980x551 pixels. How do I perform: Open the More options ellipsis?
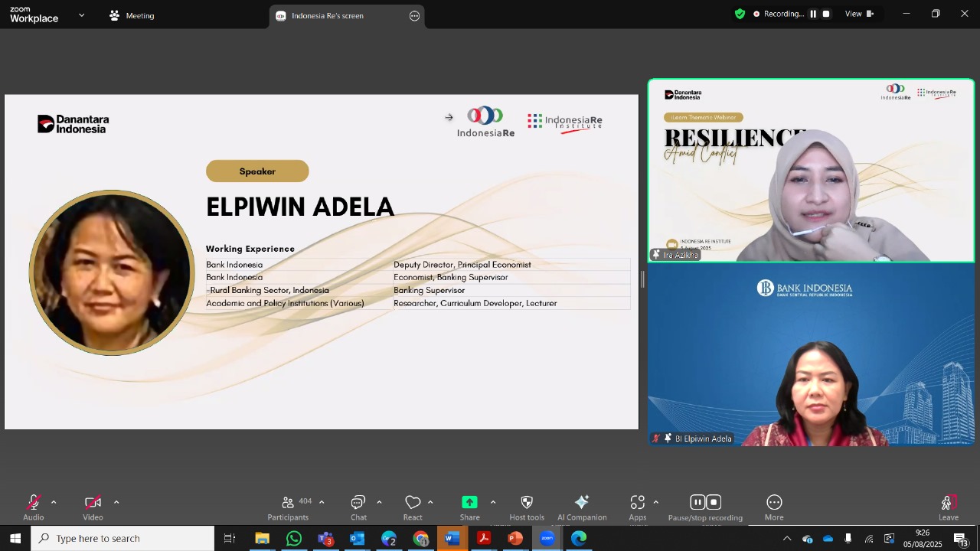pos(774,502)
